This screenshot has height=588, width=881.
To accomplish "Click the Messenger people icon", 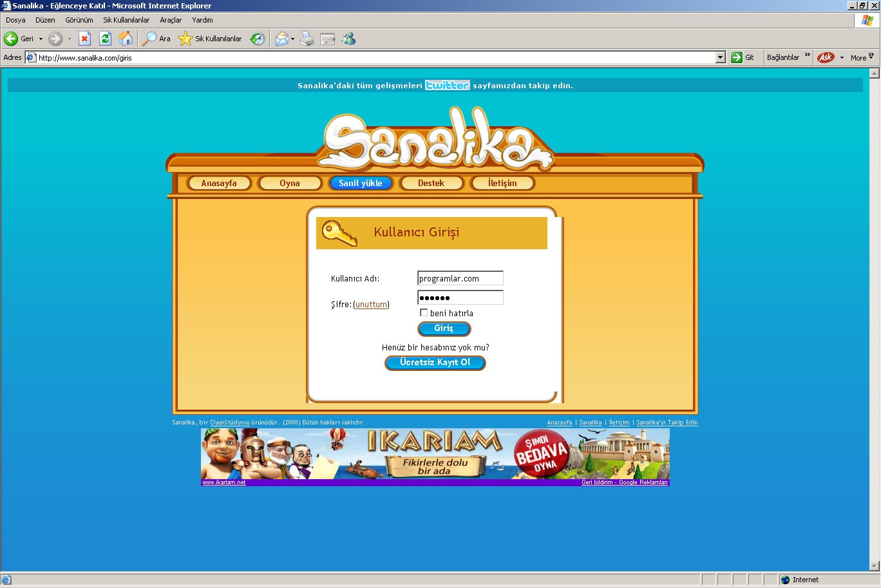I will point(349,39).
